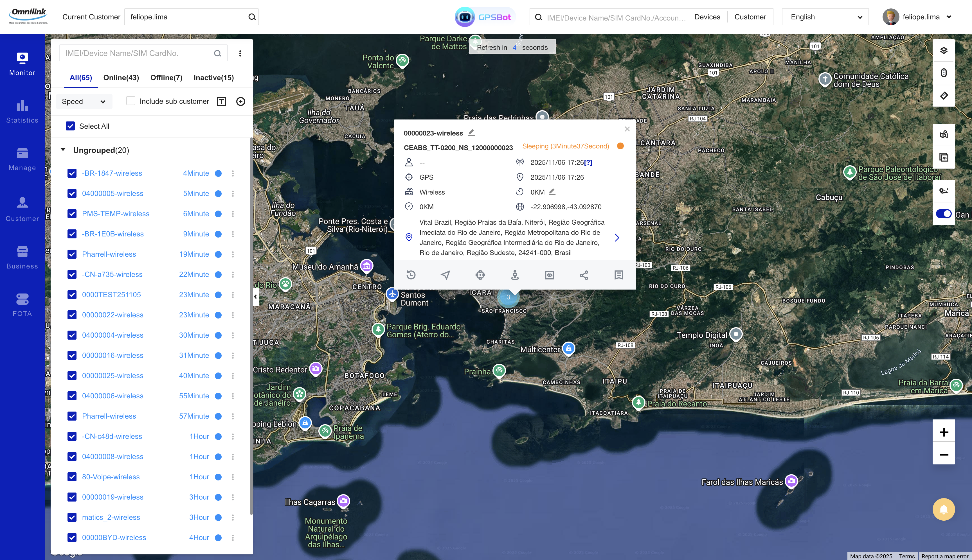This screenshot has width=972, height=560.
Task: Open Street View from the device popup
Action: tap(515, 275)
